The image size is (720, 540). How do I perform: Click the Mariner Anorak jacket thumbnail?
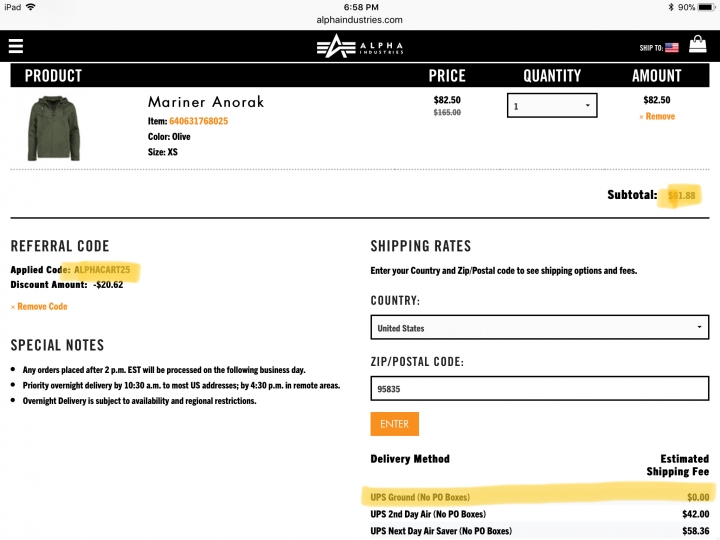point(54,128)
